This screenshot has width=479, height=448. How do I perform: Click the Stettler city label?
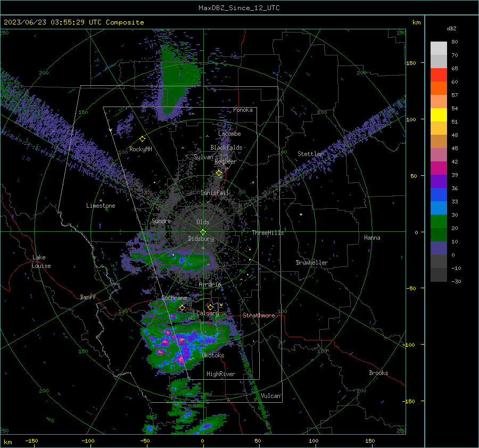pos(310,154)
